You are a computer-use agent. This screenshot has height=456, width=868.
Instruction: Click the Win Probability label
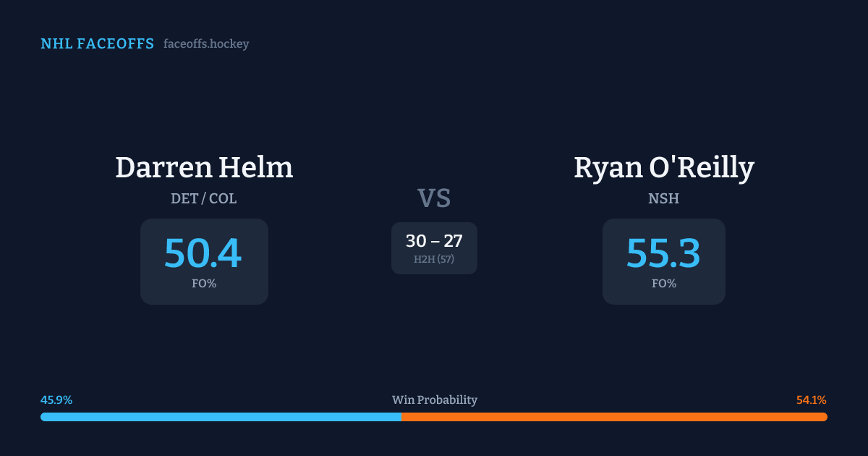click(435, 400)
